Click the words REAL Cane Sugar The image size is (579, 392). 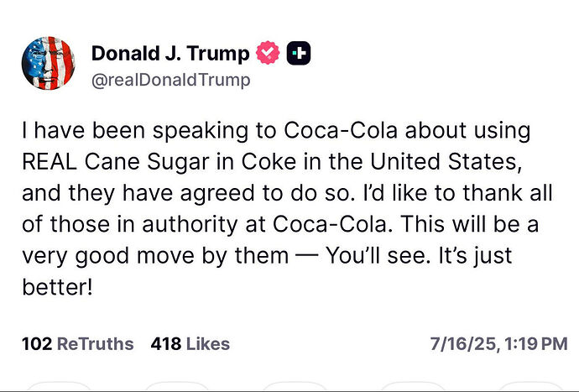(116, 163)
